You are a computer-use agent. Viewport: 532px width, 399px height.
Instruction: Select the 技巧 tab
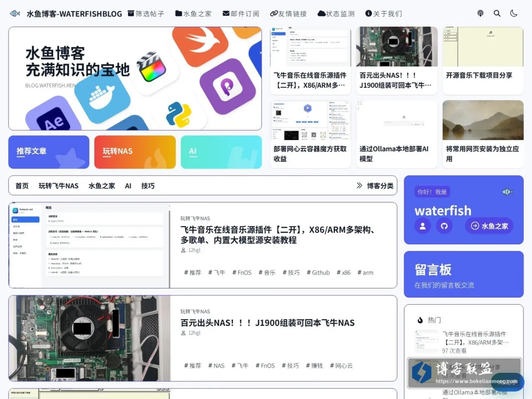click(148, 186)
